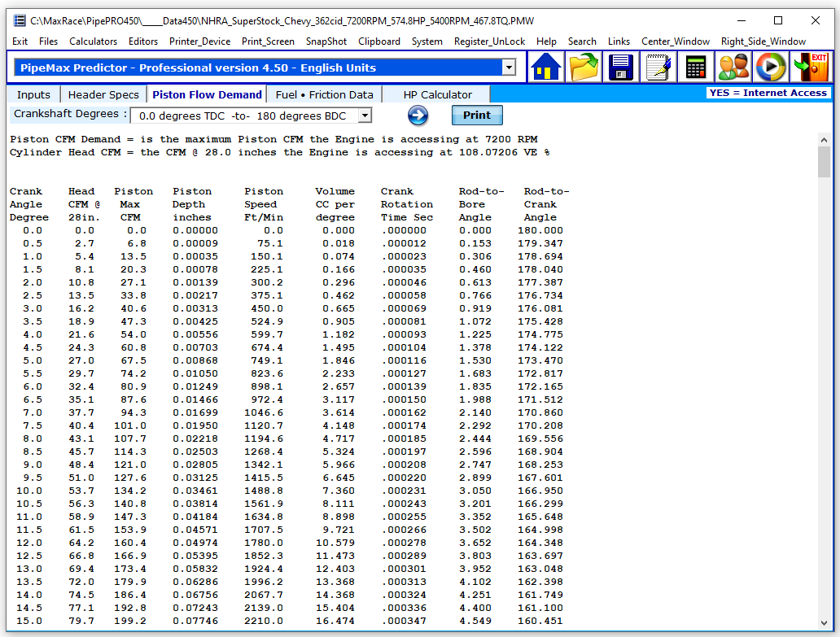Click the app icon in title bar
Screen dimensions: 840x637
click(x=20, y=21)
